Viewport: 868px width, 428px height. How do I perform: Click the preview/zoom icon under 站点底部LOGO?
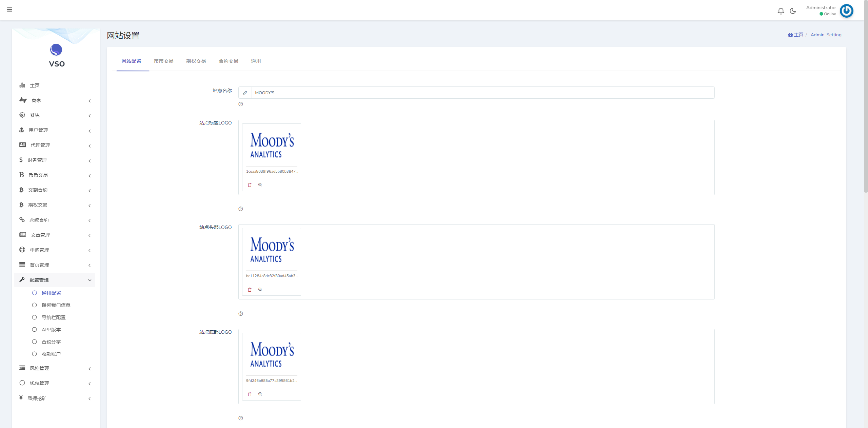click(260, 394)
